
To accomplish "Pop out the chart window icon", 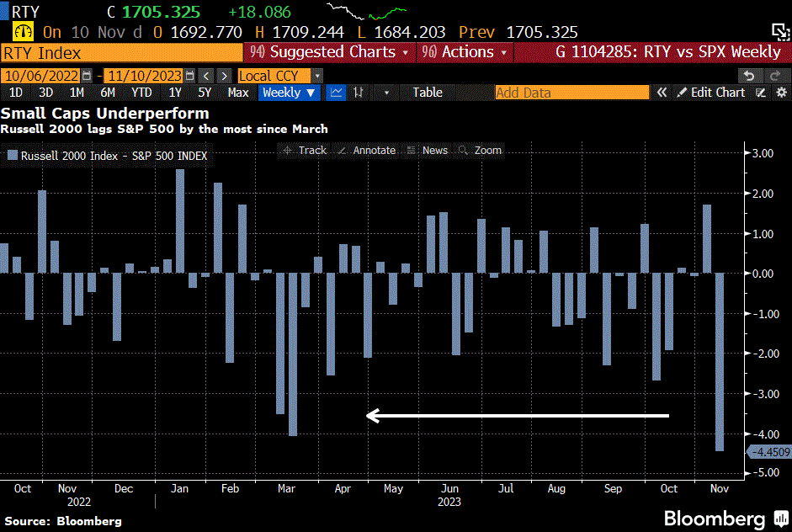I will click(x=780, y=32).
